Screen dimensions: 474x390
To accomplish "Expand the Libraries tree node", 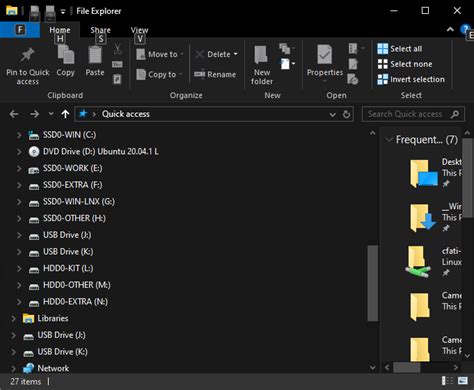I will 13,318.
